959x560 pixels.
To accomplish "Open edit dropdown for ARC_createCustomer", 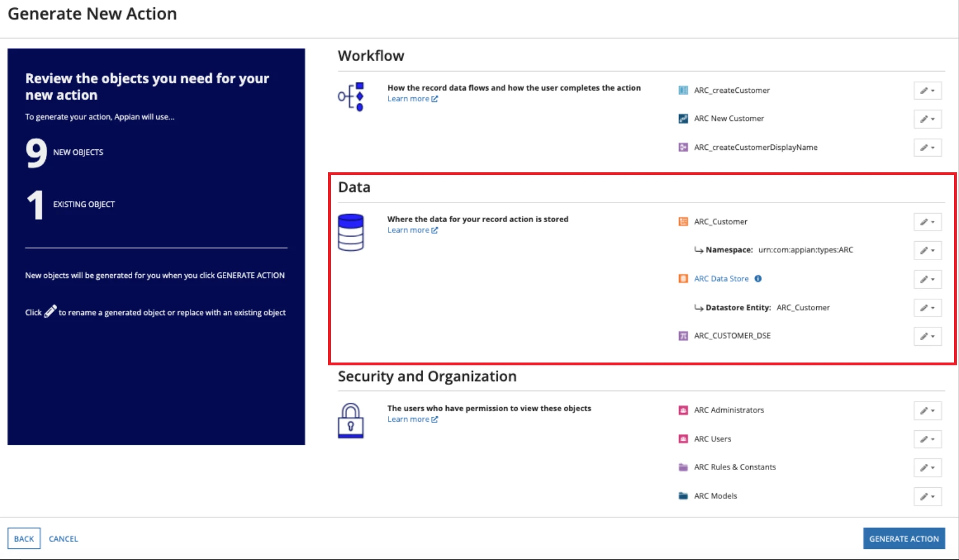I will [928, 91].
